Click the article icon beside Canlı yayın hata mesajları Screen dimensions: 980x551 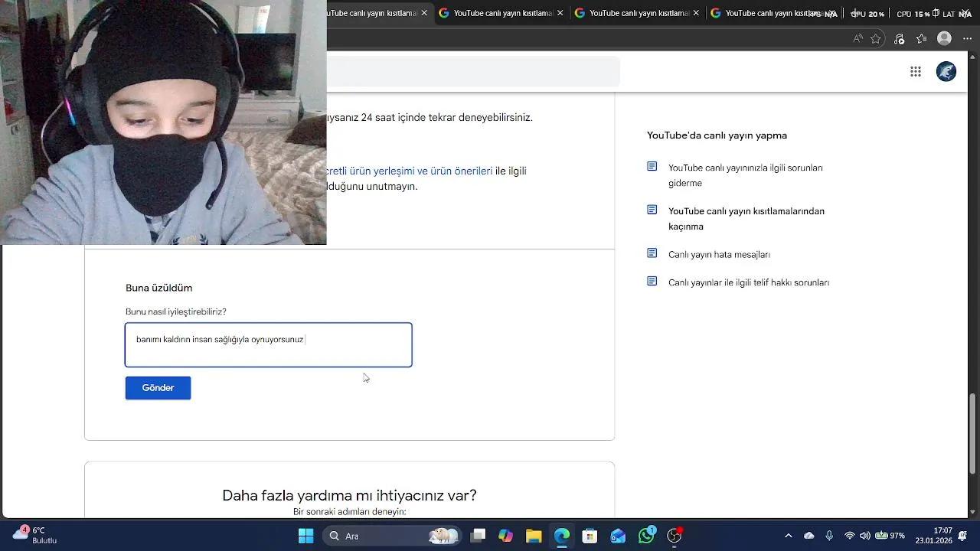pyautogui.click(x=652, y=253)
